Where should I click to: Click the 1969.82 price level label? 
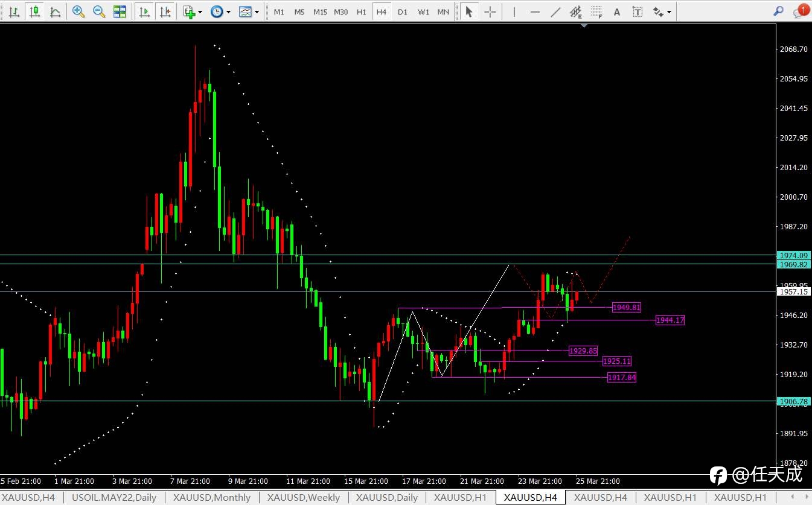(x=793, y=264)
